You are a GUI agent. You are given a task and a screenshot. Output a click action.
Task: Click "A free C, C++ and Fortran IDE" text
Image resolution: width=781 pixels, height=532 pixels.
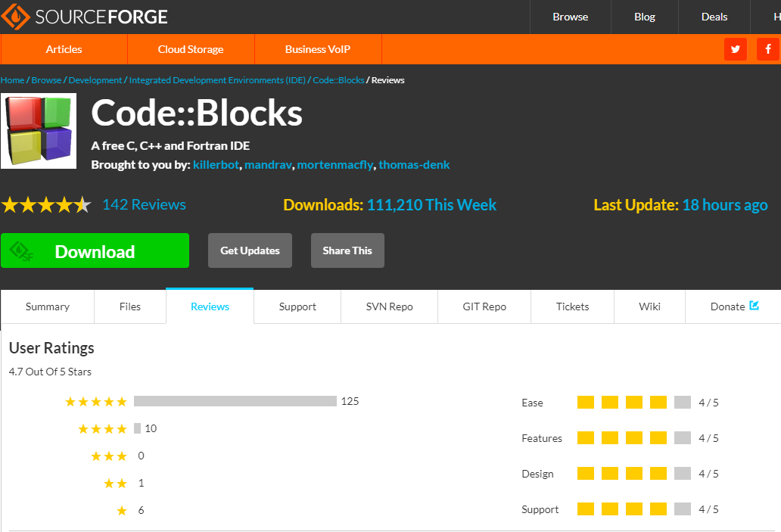tap(170, 146)
